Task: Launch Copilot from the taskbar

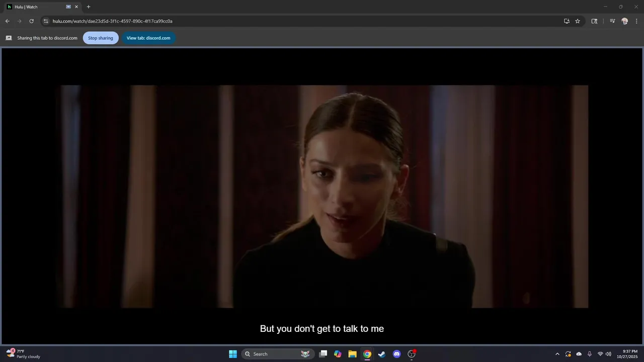Action: (338, 354)
